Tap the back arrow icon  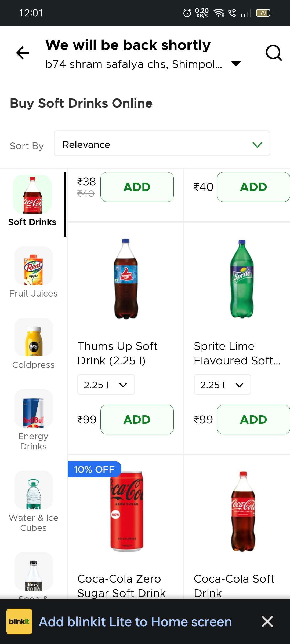[23, 53]
